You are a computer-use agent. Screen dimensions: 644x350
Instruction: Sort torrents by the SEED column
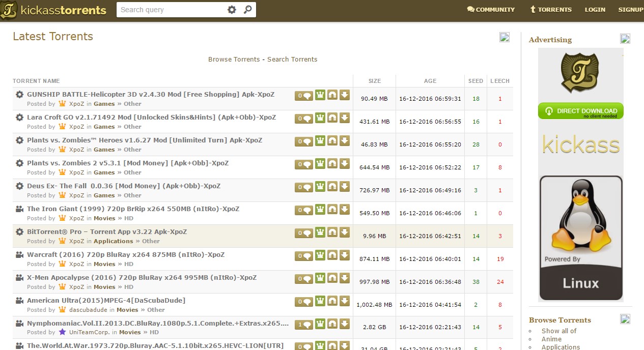pyautogui.click(x=476, y=81)
